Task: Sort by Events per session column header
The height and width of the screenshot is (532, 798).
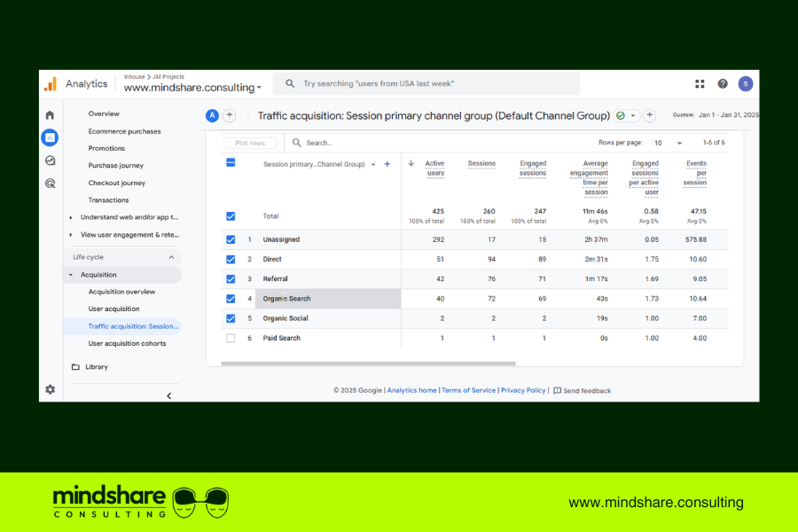Action: 694,173
